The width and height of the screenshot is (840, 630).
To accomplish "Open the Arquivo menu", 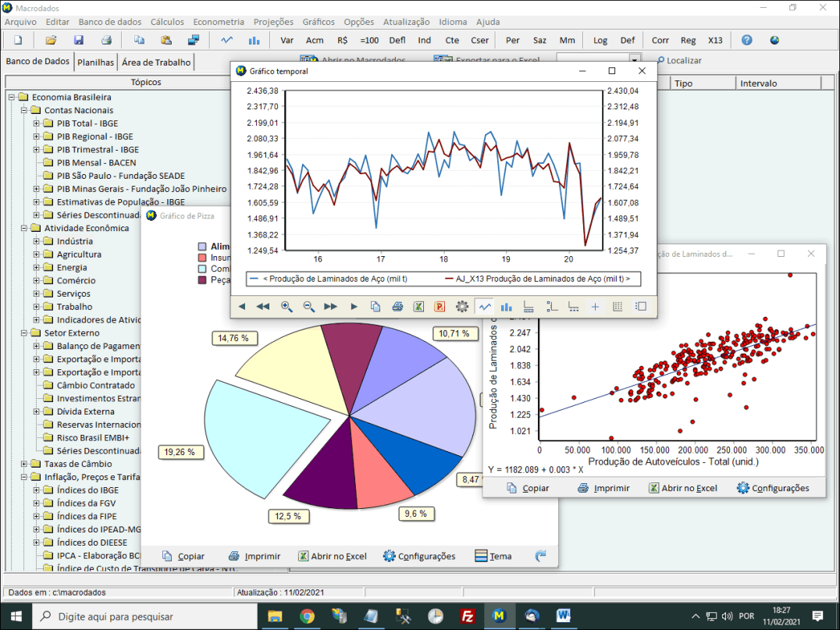I will (20, 22).
